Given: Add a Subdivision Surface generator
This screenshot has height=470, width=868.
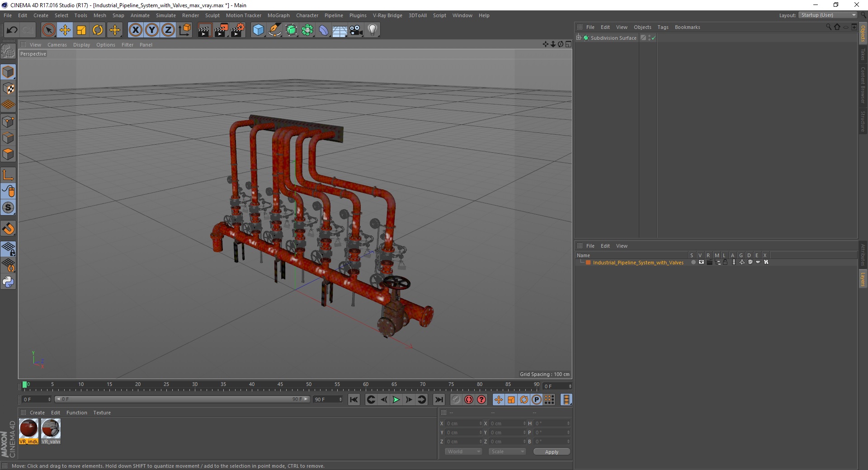Looking at the screenshot, I should (x=291, y=30).
